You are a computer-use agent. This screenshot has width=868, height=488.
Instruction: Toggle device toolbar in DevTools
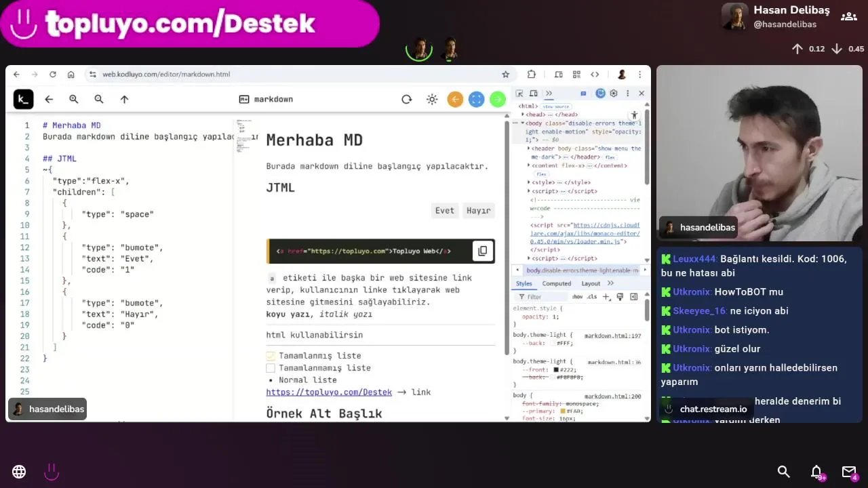coord(534,94)
